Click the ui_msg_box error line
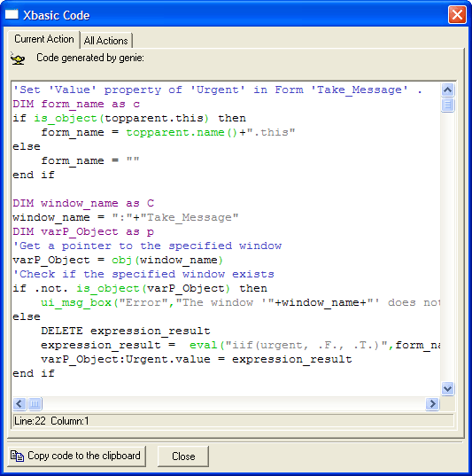472x476 pixels. [x=240, y=302]
